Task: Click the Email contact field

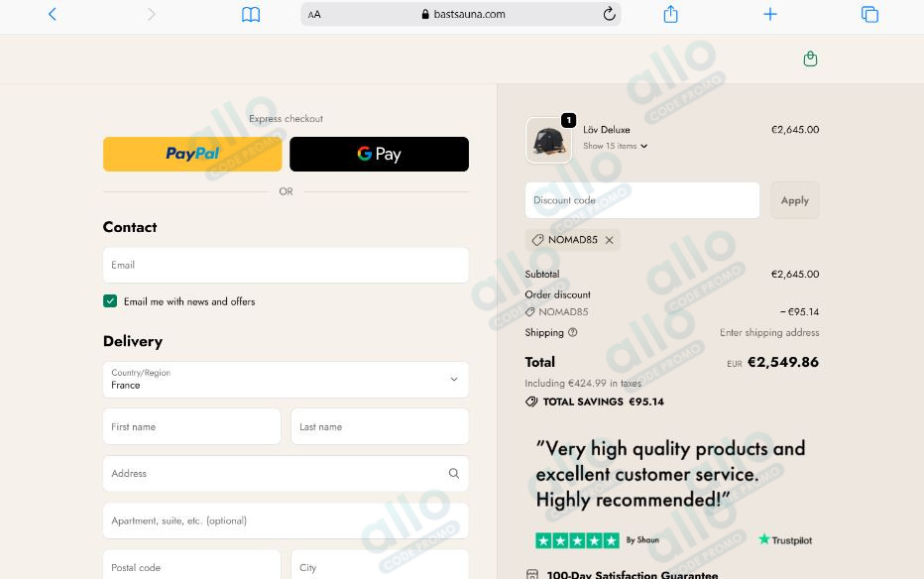Action: [286, 265]
